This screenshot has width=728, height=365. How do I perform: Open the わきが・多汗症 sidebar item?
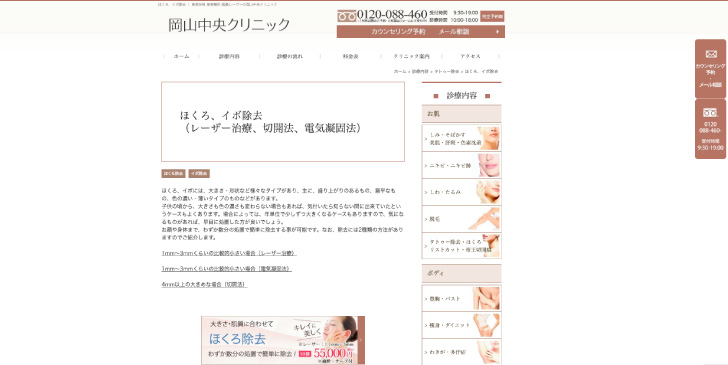[462, 352]
